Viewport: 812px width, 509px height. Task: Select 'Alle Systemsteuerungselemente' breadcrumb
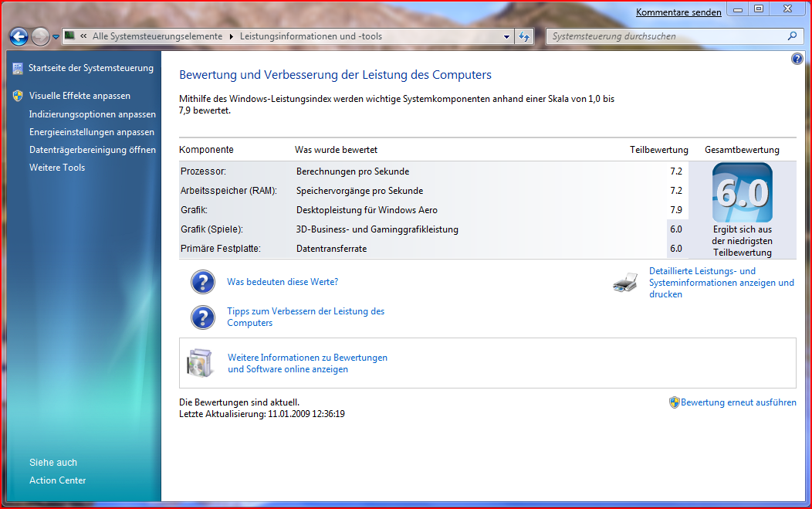pos(157,36)
